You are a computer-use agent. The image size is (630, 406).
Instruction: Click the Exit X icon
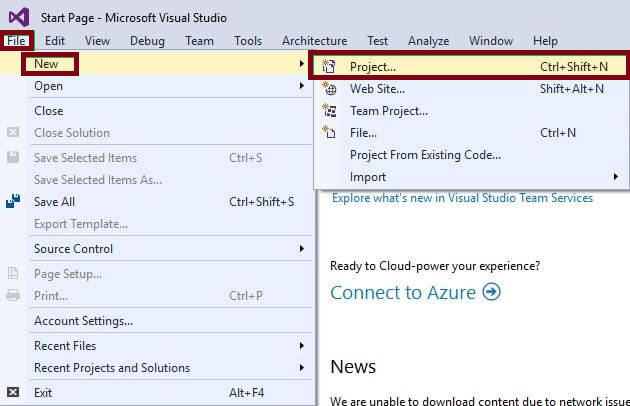point(13,393)
